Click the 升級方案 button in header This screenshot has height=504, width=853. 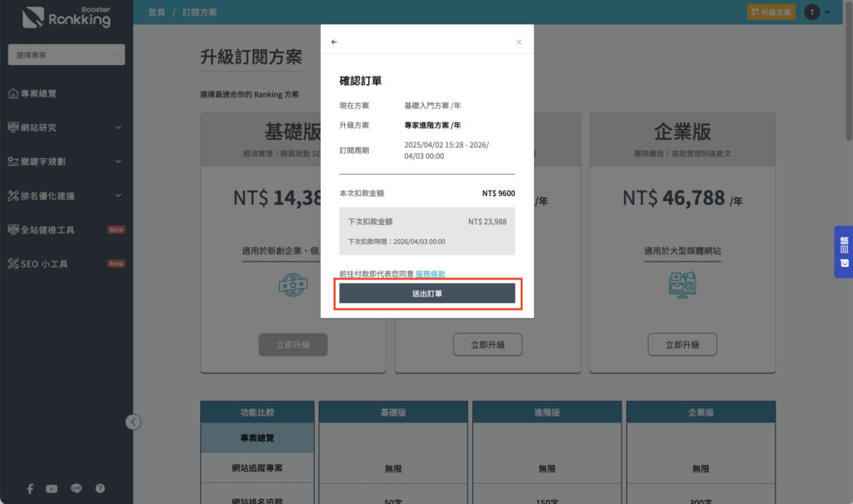(771, 12)
